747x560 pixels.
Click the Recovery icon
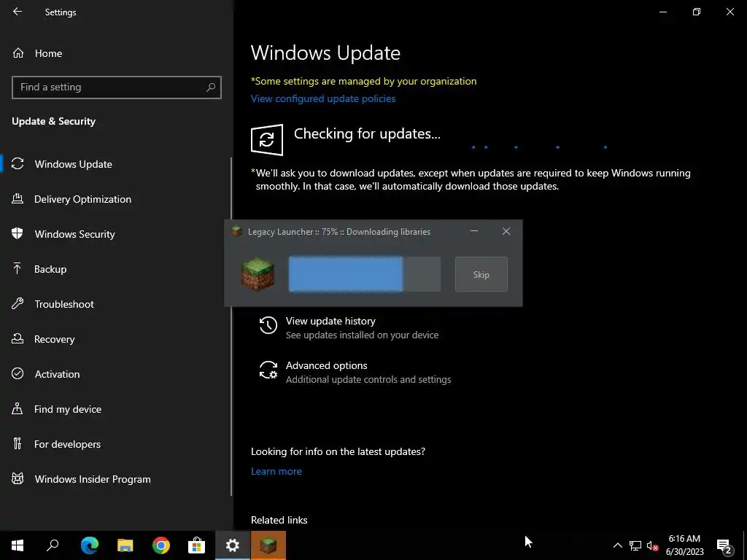coord(18,338)
